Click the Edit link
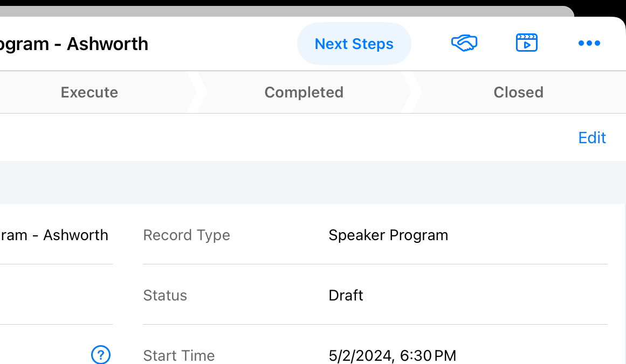This screenshot has width=626, height=364. [x=592, y=138]
